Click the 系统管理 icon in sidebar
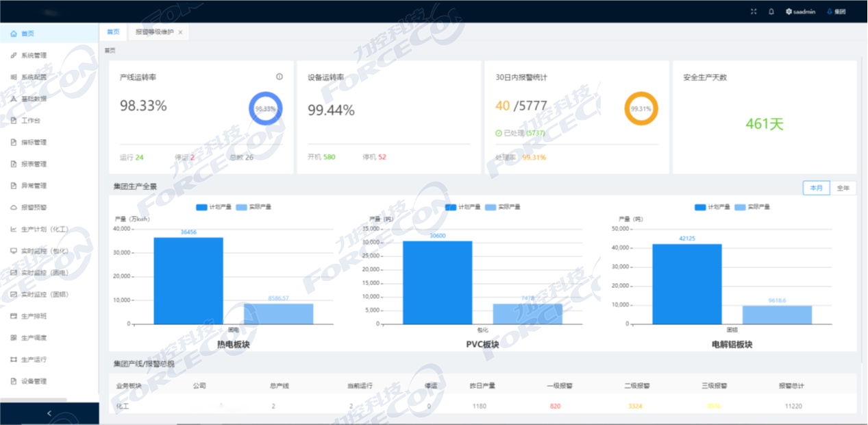Image resolution: width=868 pixels, height=425 pixels. [x=14, y=56]
